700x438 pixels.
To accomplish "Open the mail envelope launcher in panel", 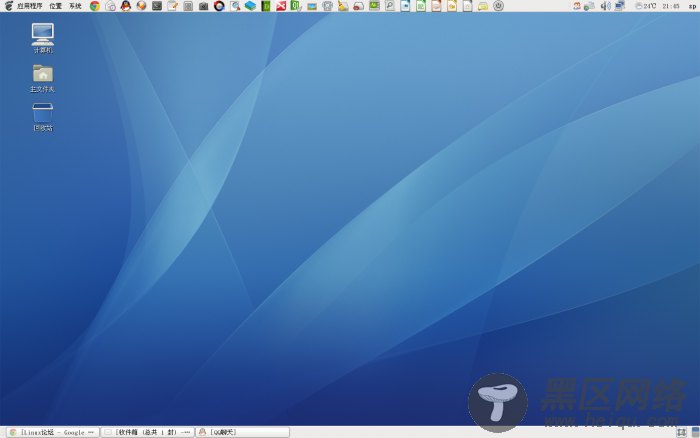I will [110, 6].
